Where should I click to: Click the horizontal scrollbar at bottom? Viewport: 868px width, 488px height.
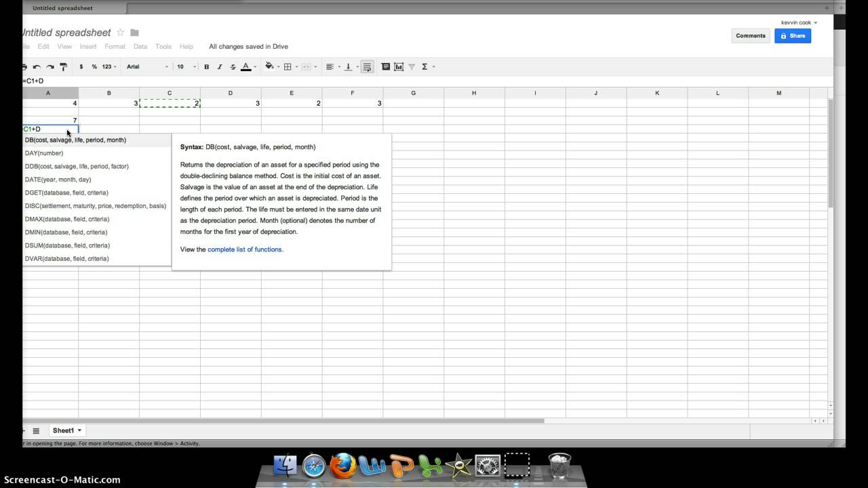[283, 421]
